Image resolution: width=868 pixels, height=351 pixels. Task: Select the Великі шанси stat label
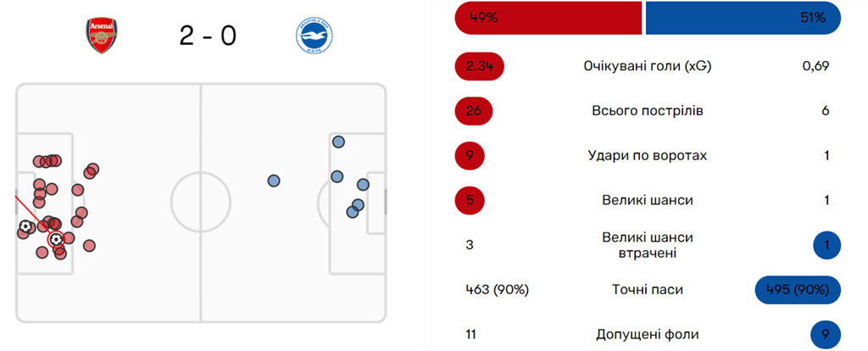pyautogui.click(x=647, y=201)
